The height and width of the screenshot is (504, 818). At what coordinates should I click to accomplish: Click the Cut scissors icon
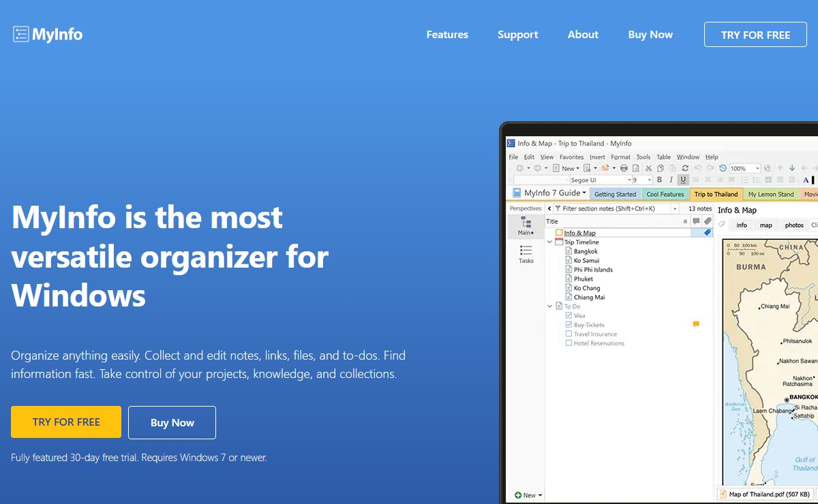[x=648, y=168]
